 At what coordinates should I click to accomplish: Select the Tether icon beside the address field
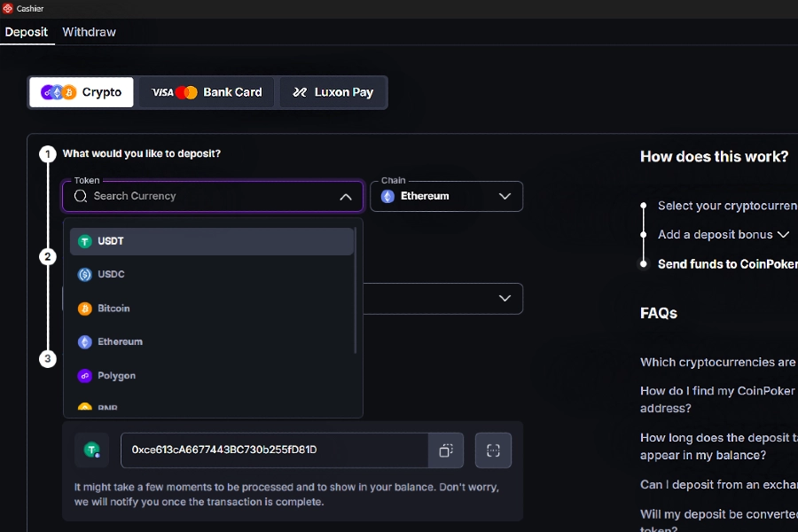(x=91, y=450)
